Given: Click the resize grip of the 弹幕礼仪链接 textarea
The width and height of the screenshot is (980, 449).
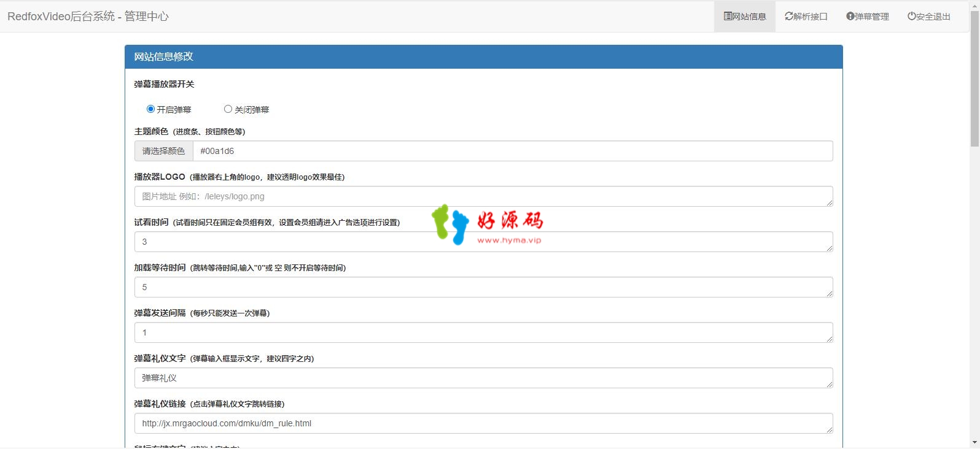Looking at the screenshot, I should (829, 429).
